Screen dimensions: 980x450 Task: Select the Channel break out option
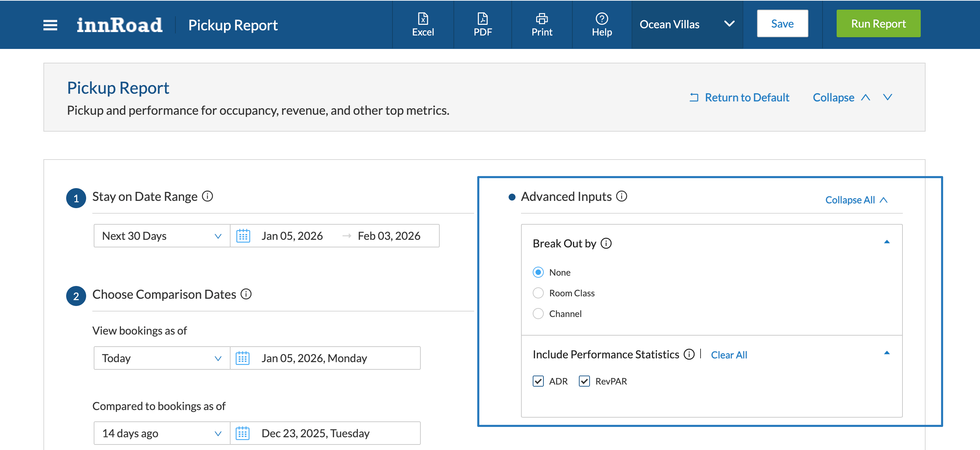(x=538, y=314)
